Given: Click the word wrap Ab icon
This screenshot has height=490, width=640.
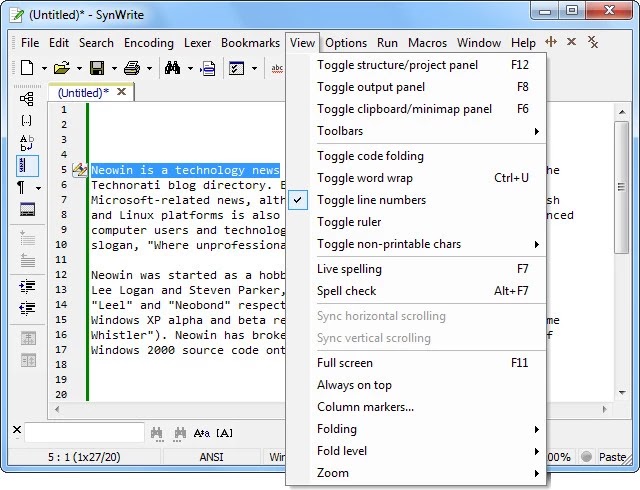Looking at the screenshot, I should 27,143.
